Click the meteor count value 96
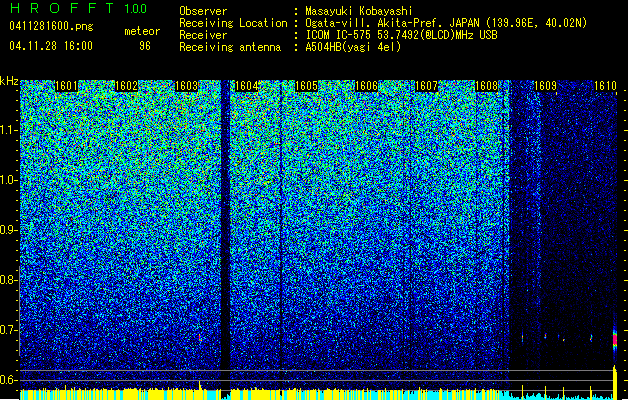629x400 pixels. [x=145, y=46]
